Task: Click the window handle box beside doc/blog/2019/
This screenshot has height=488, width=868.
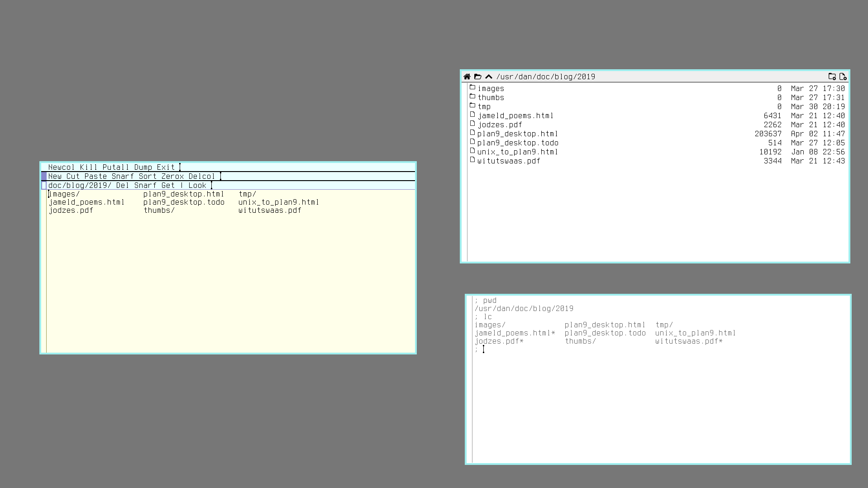Action: click(44, 185)
